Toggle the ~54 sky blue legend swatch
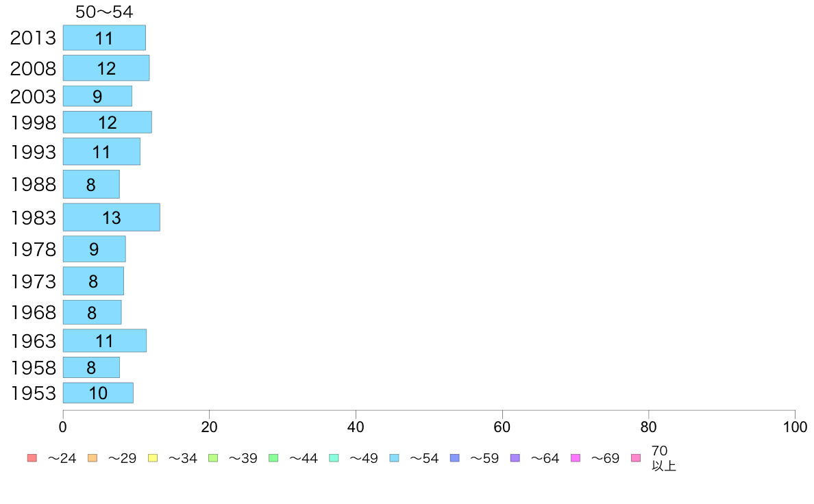Screen dimensions: 814x504 pyautogui.click(x=394, y=458)
